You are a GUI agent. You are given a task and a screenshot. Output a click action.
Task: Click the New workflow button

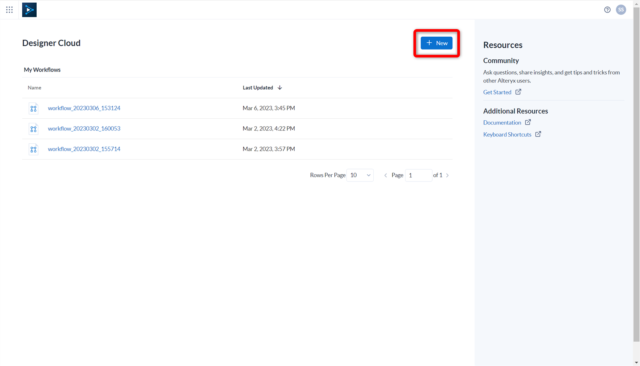point(436,43)
